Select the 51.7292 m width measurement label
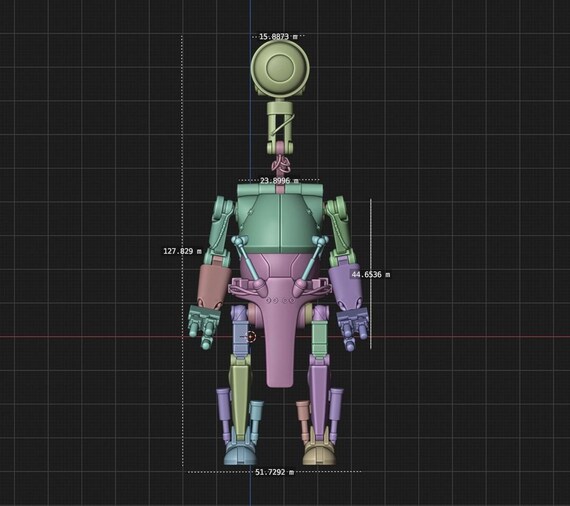Image resolution: width=570 pixels, height=506 pixels. click(274, 472)
